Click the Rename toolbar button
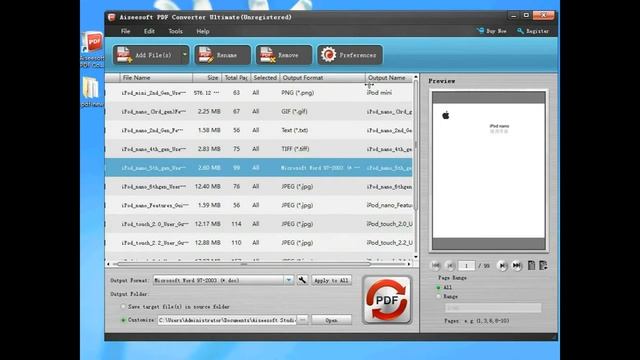 click(222, 55)
